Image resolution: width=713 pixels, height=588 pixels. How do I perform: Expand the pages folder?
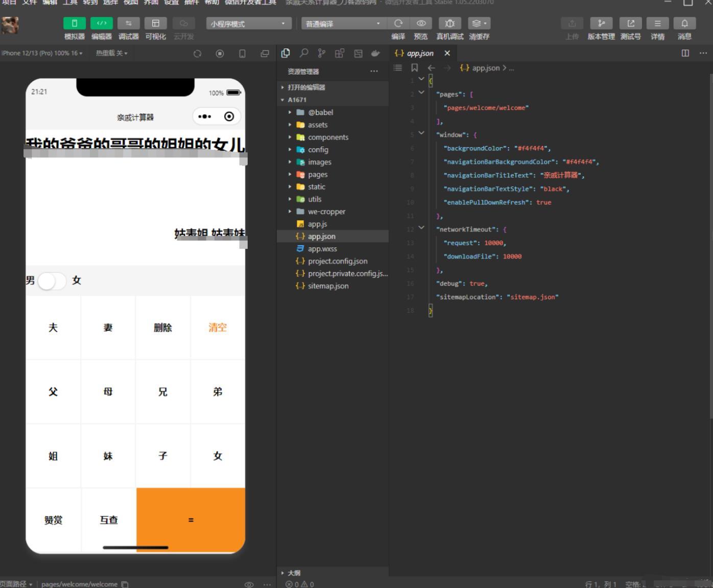[x=317, y=175]
